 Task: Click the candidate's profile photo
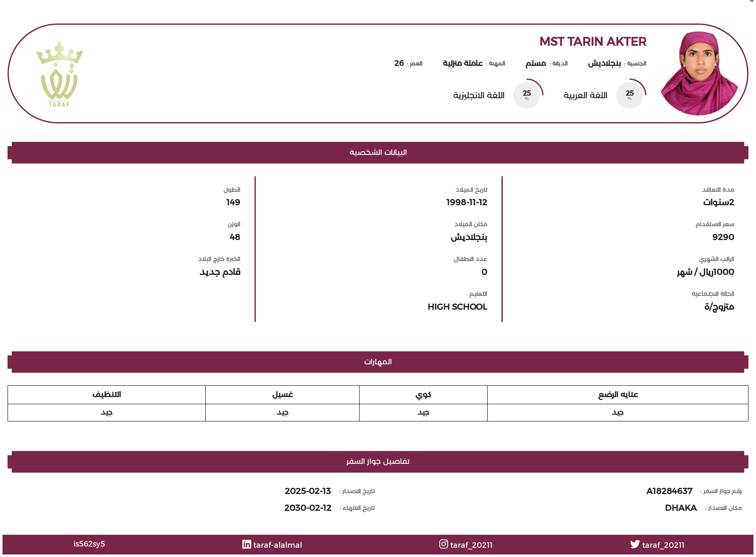[699, 73]
